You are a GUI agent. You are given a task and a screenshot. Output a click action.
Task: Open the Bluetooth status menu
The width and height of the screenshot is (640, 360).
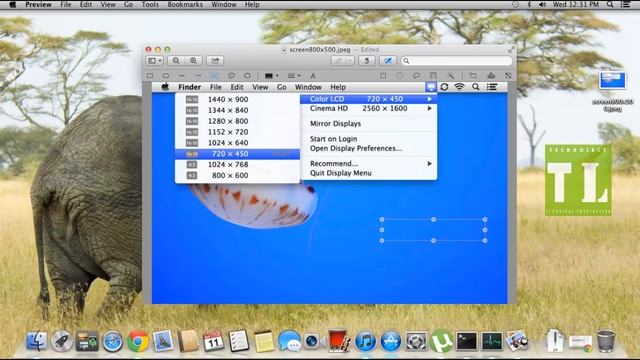[x=529, y=4]
